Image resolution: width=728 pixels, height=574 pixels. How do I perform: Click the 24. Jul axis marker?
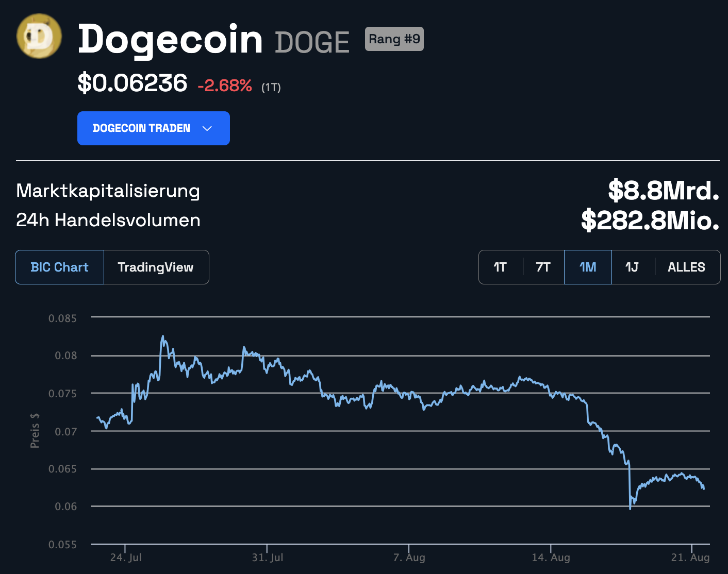[126, 558]
